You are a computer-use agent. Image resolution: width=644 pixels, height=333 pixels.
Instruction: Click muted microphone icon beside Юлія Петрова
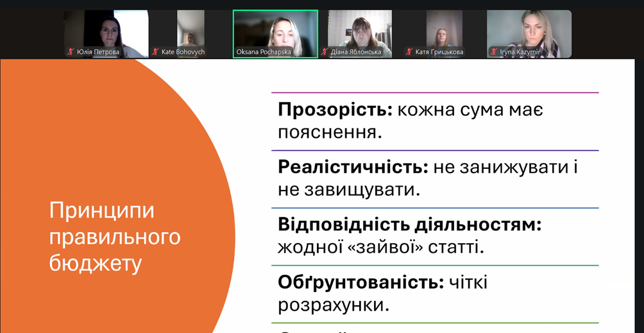coord(71,52)
